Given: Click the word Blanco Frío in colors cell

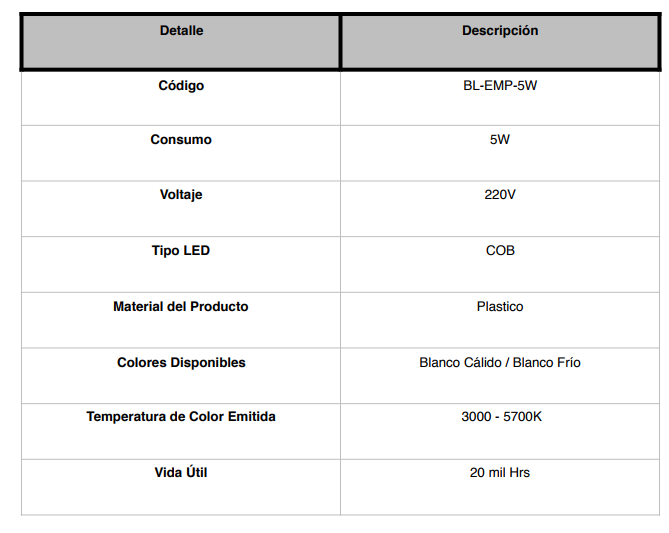Looking at the screenshot, I should pyautogui.click(x=547, y=363).
